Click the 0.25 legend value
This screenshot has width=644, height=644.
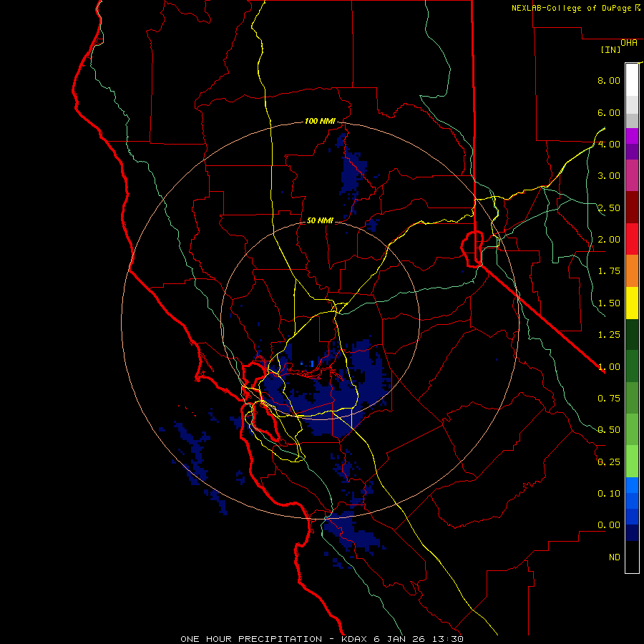(x=609, y=462)
